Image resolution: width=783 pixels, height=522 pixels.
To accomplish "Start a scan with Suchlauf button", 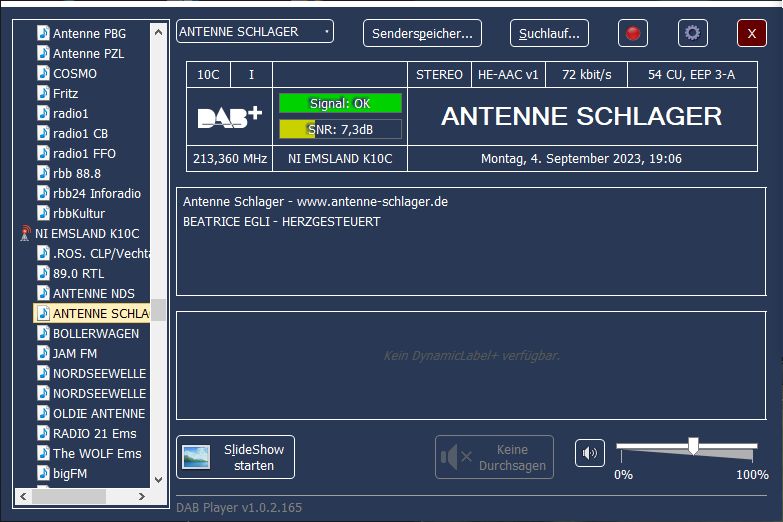I will click(x=549, y=33).
